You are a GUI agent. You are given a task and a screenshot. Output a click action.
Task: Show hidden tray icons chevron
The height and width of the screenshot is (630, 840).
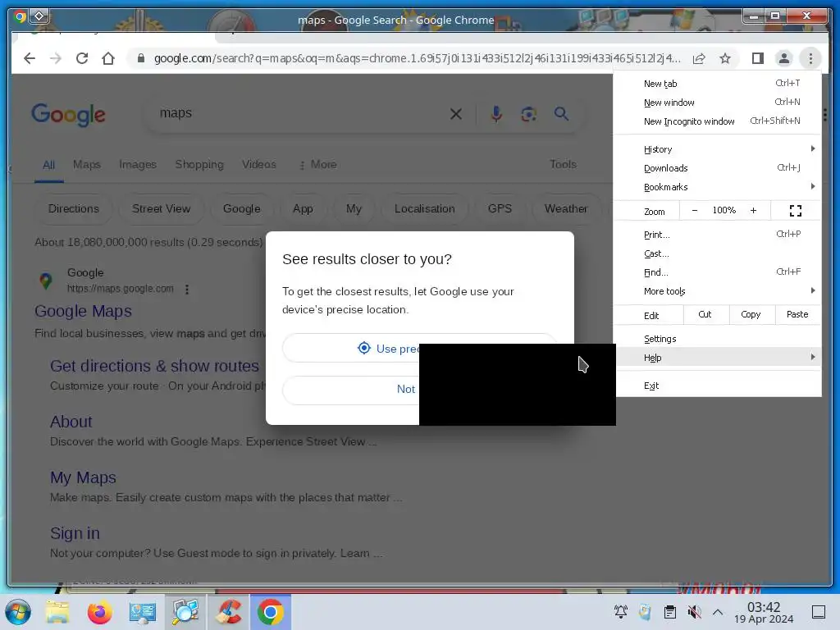[x=718, y=612]
